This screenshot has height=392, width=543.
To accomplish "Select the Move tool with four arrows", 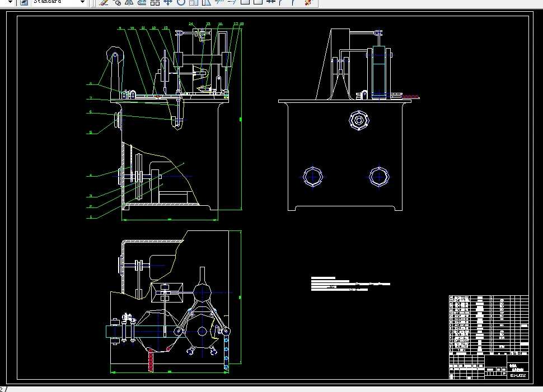I will (x=168, y=2).
